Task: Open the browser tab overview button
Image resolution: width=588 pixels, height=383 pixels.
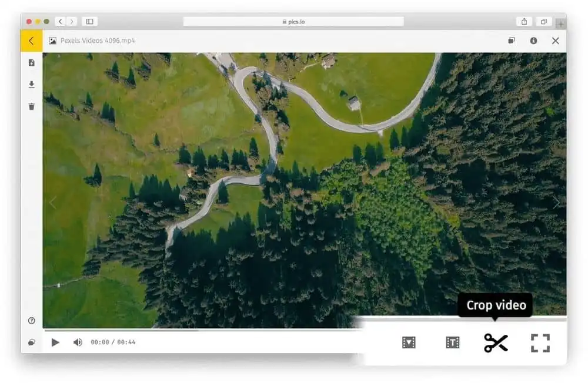Action: (x=544, y=21)
